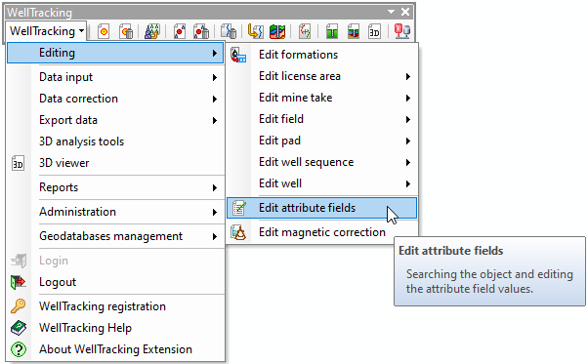The image size is (588, 364).
Task: Choose Logout from the menu
Action: pos(115,282)
